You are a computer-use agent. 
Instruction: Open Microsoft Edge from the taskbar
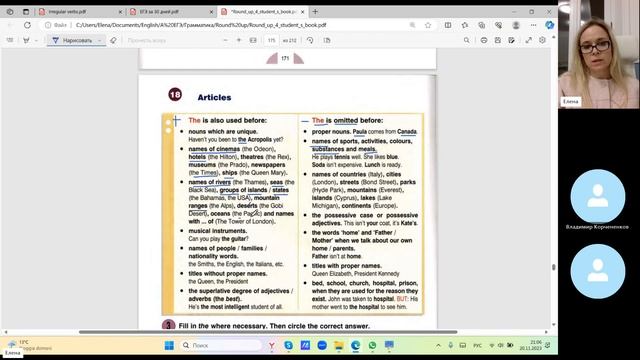[356, 345]
